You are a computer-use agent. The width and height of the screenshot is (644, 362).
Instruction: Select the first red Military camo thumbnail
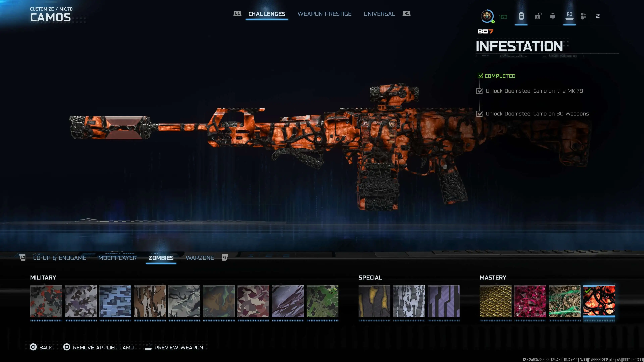coord(46,301)
